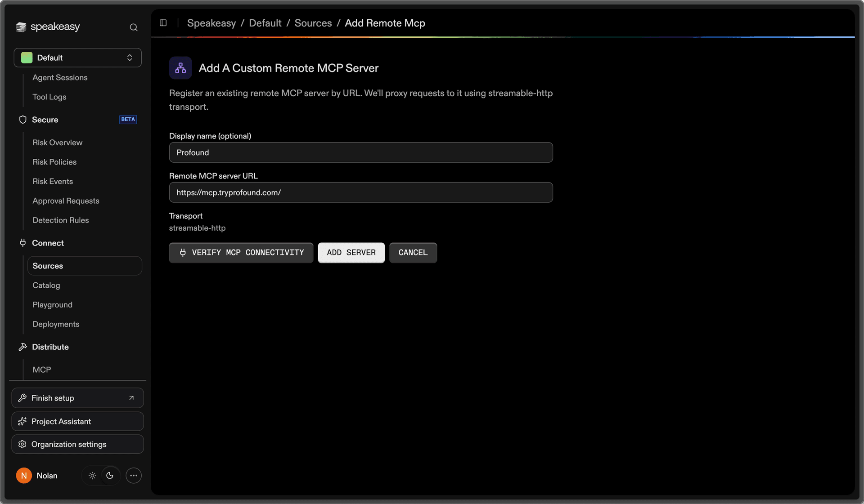This screenshot has height=504, width=864.
Task: Click the Speakeasy breadcrumb link
Action: [x=211, y=23]
